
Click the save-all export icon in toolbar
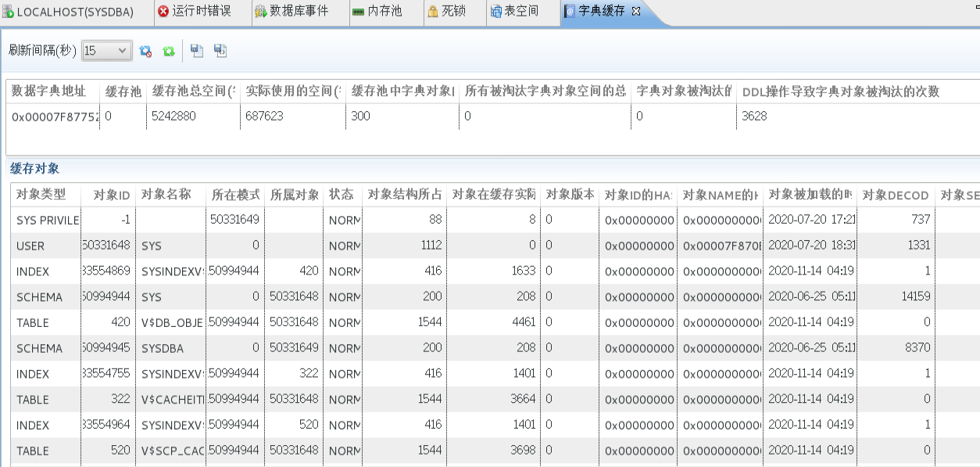coord(220,51)
